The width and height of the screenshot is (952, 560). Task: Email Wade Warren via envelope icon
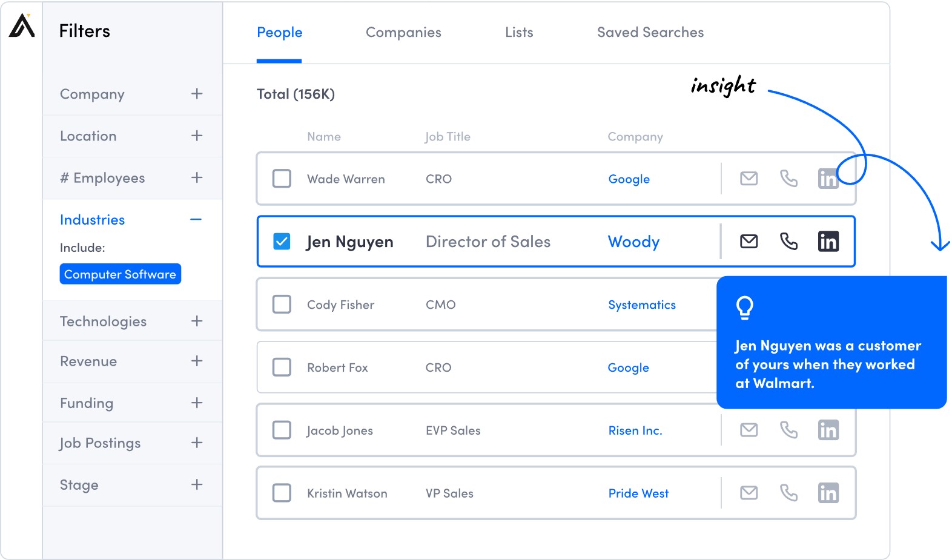(749, 179)
